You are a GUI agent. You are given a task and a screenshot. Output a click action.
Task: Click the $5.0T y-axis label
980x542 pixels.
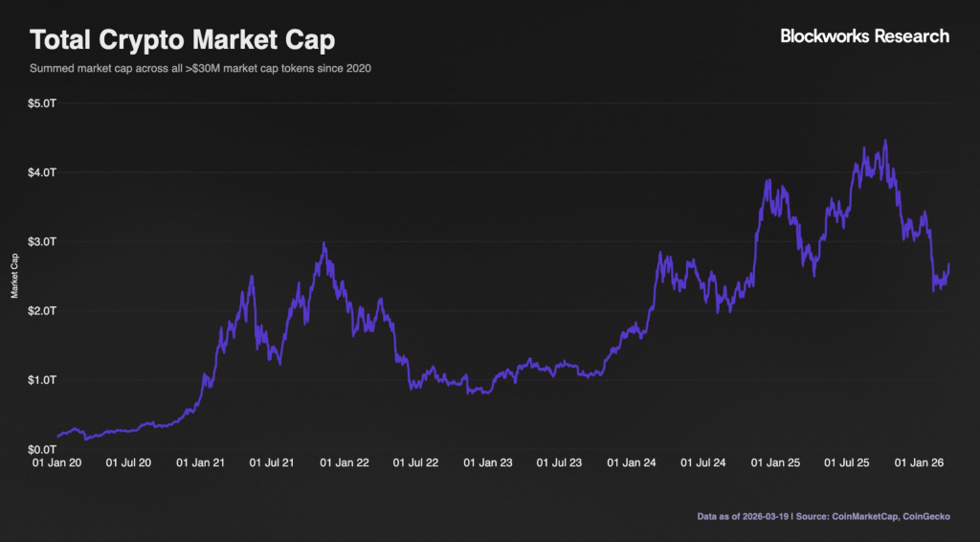[44, 103]
